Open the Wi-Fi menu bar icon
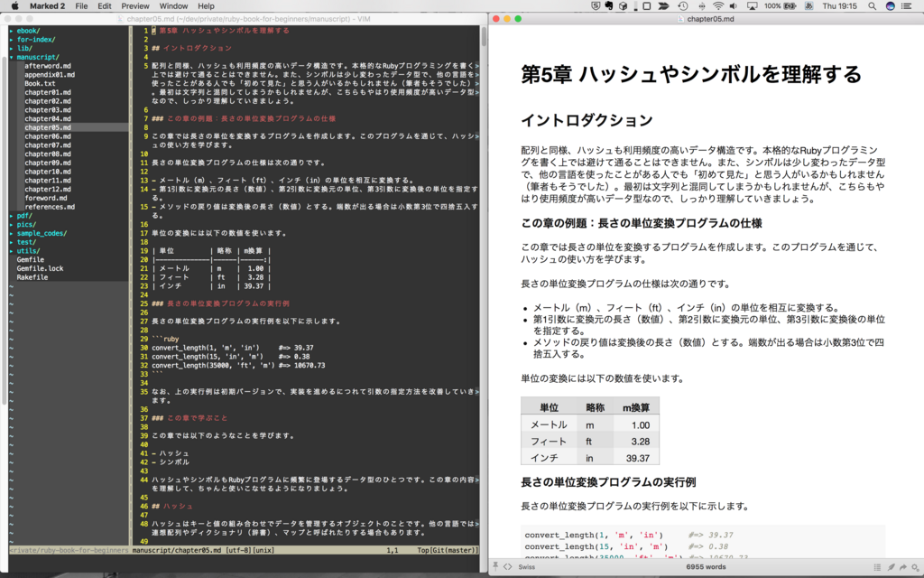 click(x=717, y=6)
